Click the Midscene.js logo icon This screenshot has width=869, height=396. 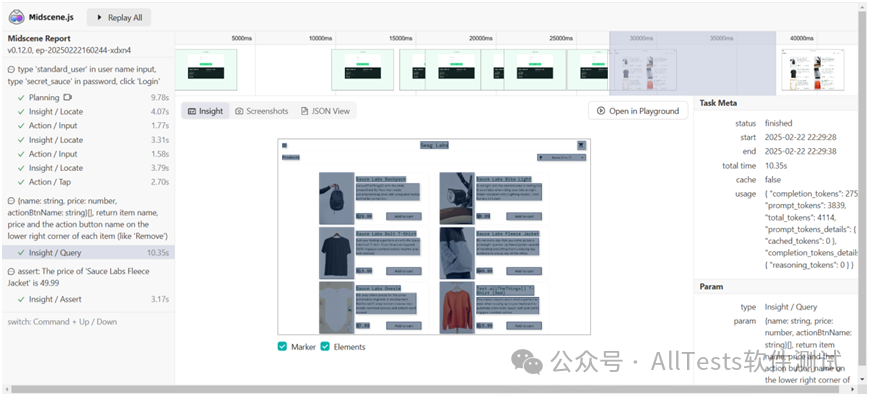[16, 17]
